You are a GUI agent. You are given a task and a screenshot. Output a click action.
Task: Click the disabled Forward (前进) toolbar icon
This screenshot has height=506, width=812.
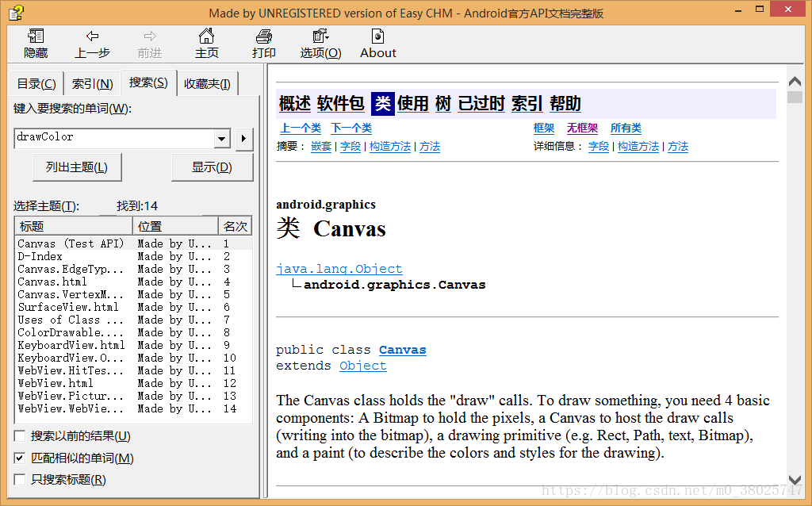tap(150, 44)
